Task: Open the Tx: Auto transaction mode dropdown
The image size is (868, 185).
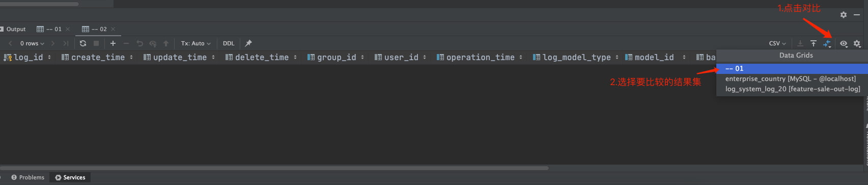Action: point(195,43)
